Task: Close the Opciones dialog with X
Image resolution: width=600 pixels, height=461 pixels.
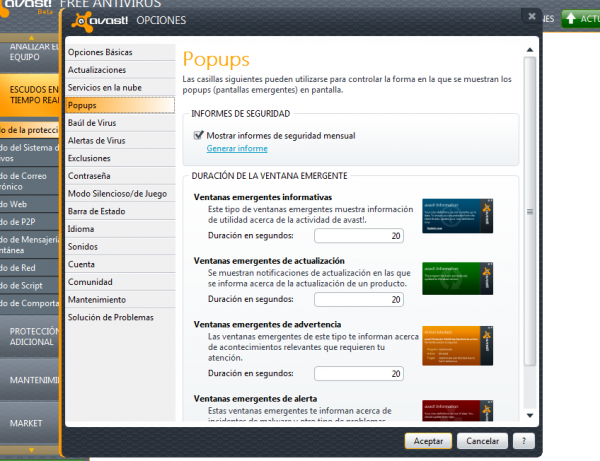Action: [532, 16]
